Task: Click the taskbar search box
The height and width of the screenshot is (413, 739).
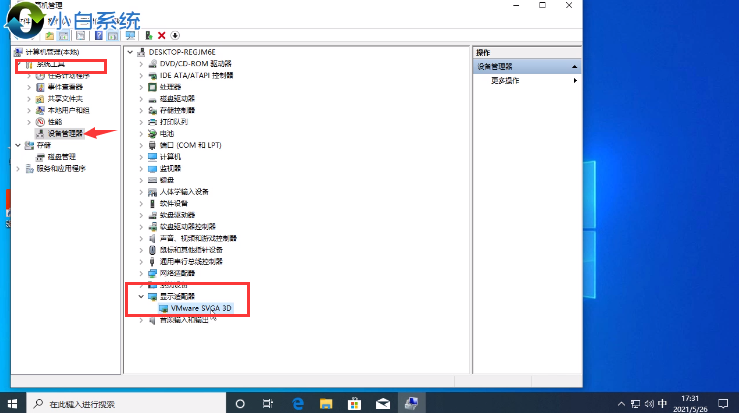Action: click(x=126, y=404)
